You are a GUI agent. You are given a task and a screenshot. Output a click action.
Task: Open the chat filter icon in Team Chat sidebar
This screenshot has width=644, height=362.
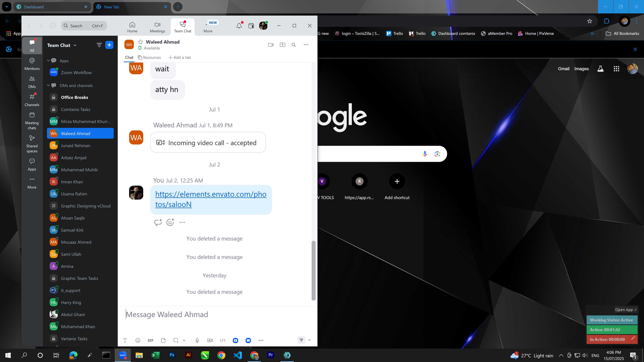pyautogui.click(x=99, y=45)
